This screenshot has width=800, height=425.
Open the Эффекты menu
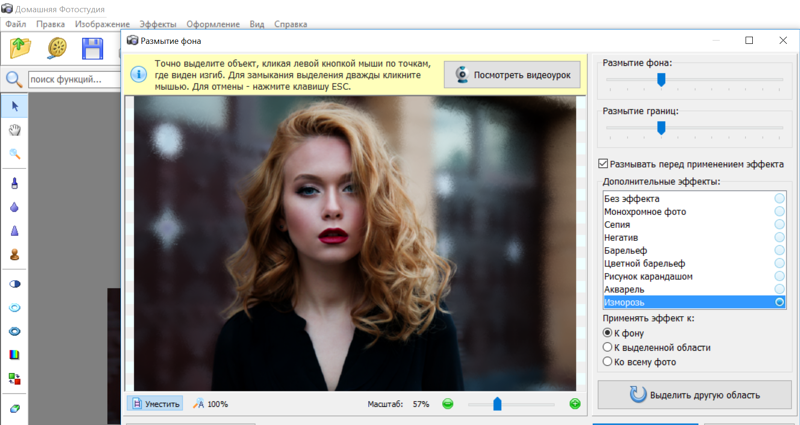158,24
